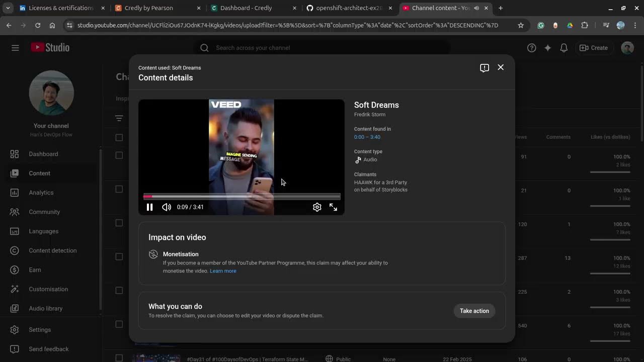644x362 pixels.
Task: Go to the browser home page
Action: [52, 25]
